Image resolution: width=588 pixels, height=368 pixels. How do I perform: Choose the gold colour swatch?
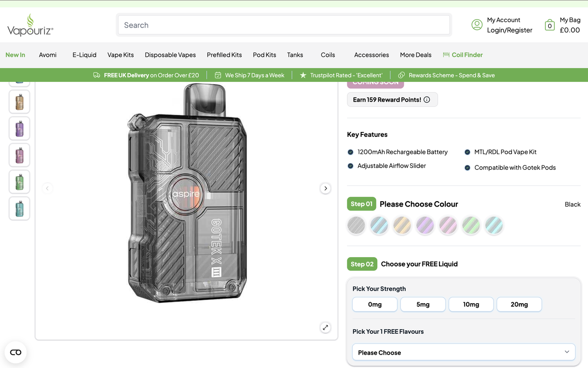point(402,225)
